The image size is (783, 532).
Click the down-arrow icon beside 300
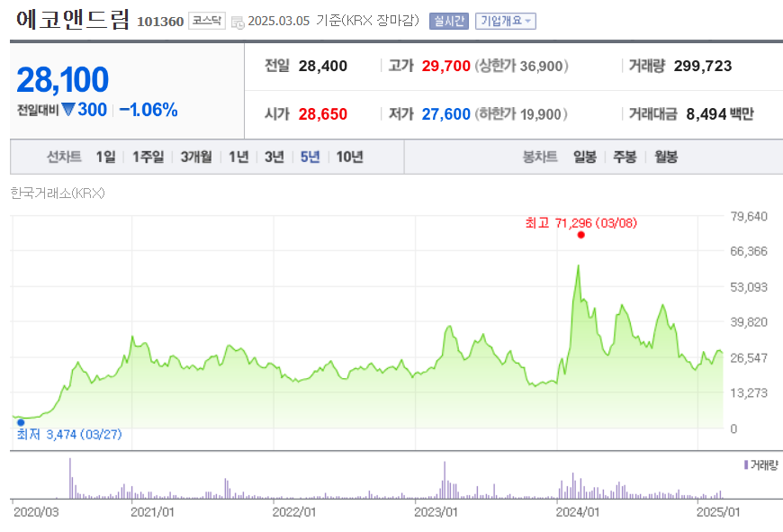click(68, 110)
